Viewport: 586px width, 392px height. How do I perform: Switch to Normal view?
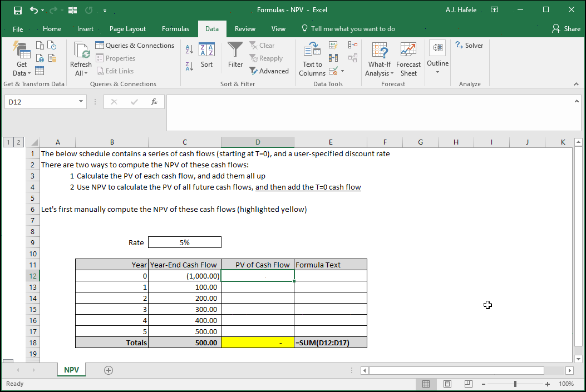(x=426, y=384)
